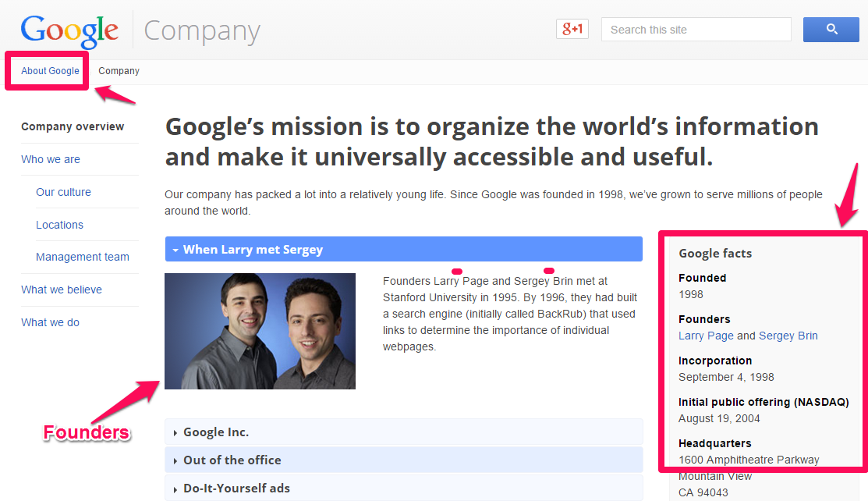868x501 pixels.
Task: Open the About Google tab
Action: 50,71
